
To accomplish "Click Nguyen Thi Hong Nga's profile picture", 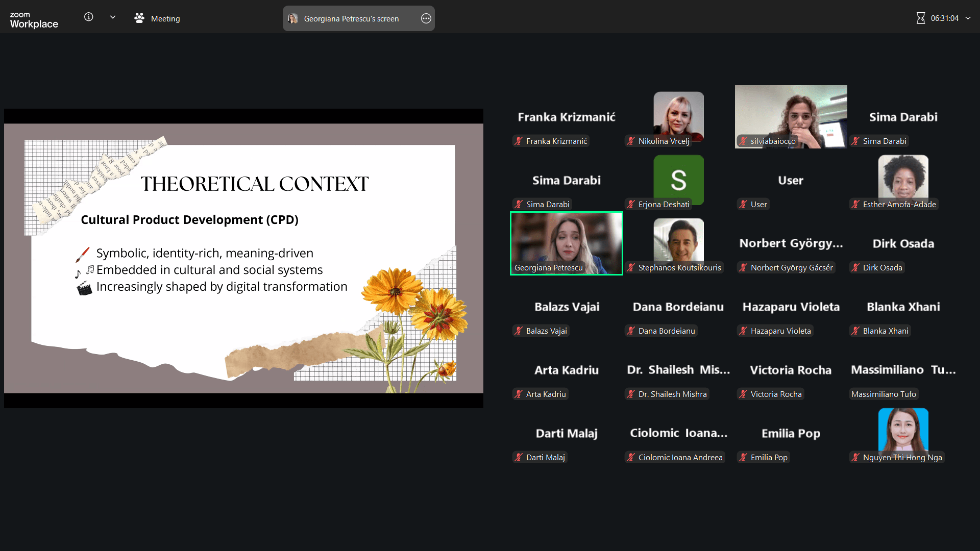I will [903, 430].
